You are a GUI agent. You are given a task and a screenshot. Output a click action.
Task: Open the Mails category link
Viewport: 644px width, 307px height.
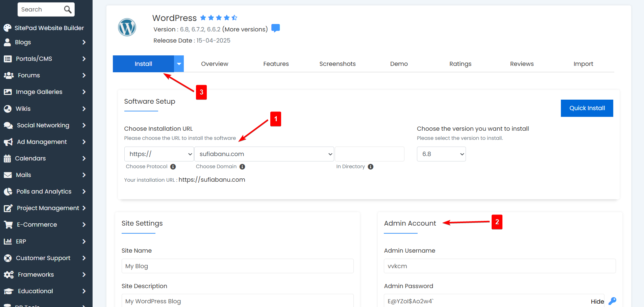23,175
